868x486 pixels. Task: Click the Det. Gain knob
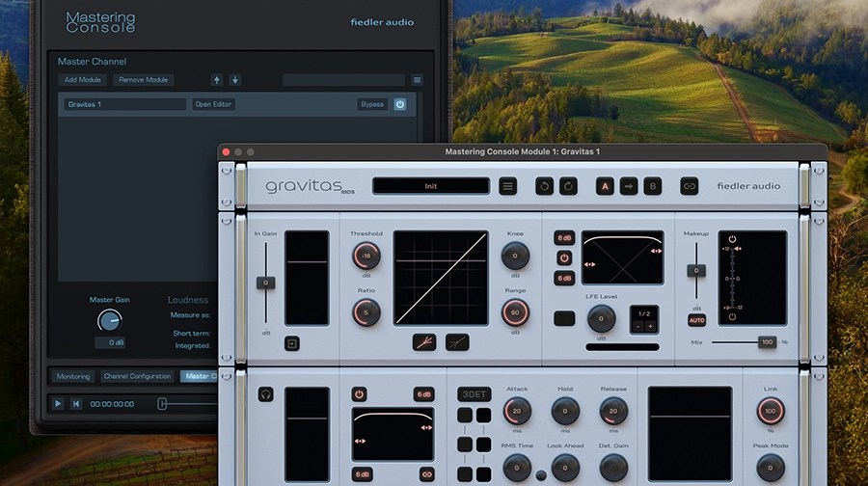pyautogui.click(x=613, y=468)
